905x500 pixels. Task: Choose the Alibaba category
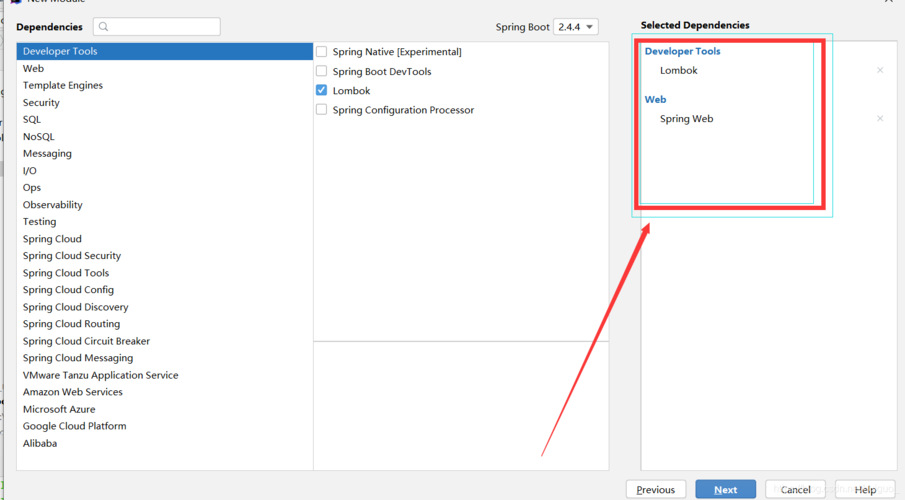click(40, 443)
